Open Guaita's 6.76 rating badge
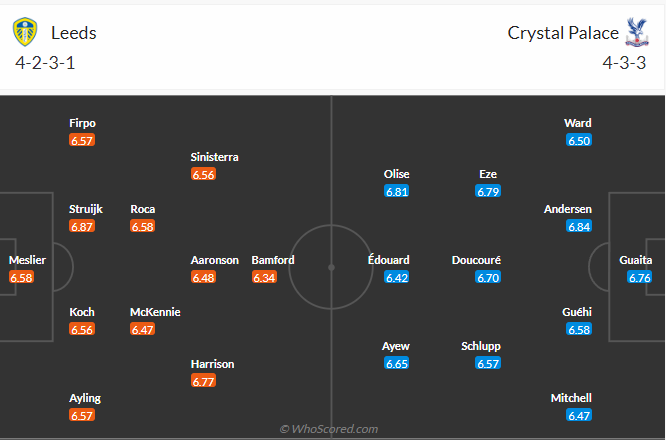Screen dimensions: 666x440 (640, 277)
